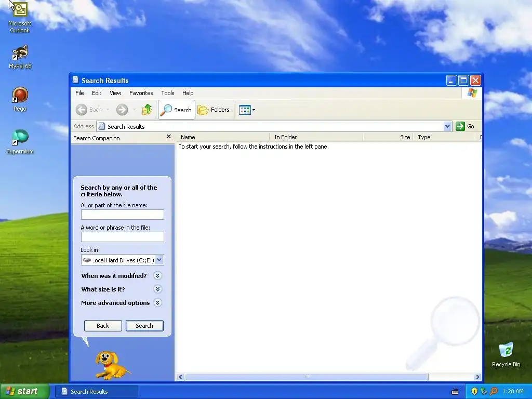The height and width of the screenshot is (399, 532).
Task: Click the scroll right arrow
Action: coord(477,377)
